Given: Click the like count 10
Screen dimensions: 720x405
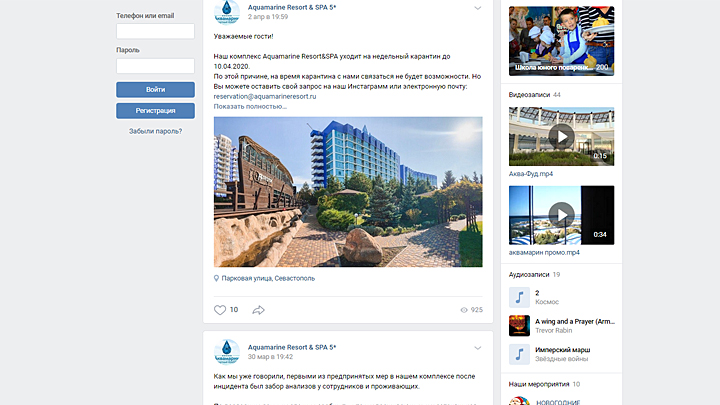Looking at the screenshot, I should [234, 310].
